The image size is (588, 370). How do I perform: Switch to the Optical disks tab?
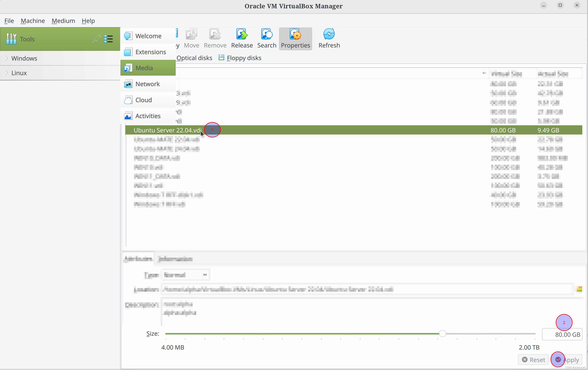coord(194,58)
